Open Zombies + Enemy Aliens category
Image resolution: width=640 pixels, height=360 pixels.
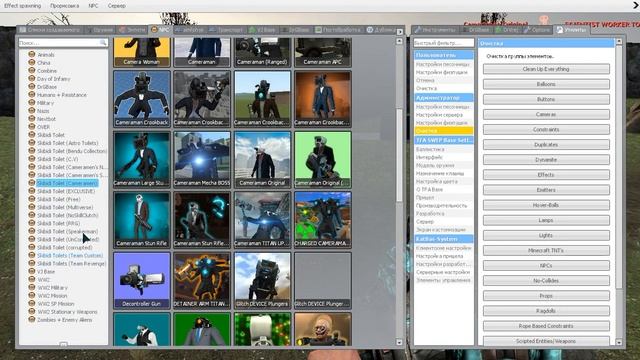click(x=64, y=320)
